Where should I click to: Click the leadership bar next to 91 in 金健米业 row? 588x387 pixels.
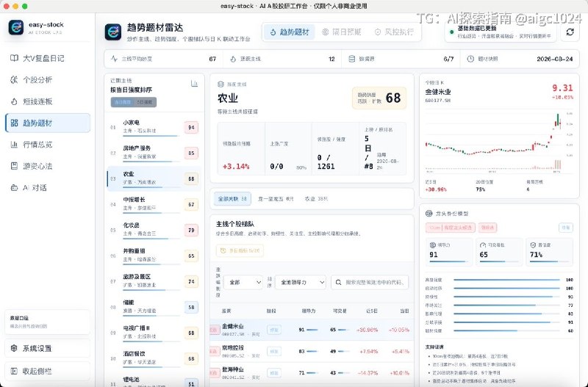point(312,330)
